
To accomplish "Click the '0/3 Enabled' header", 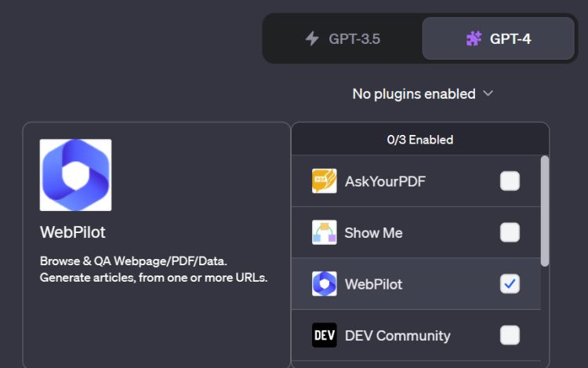I will pos(420,140).
